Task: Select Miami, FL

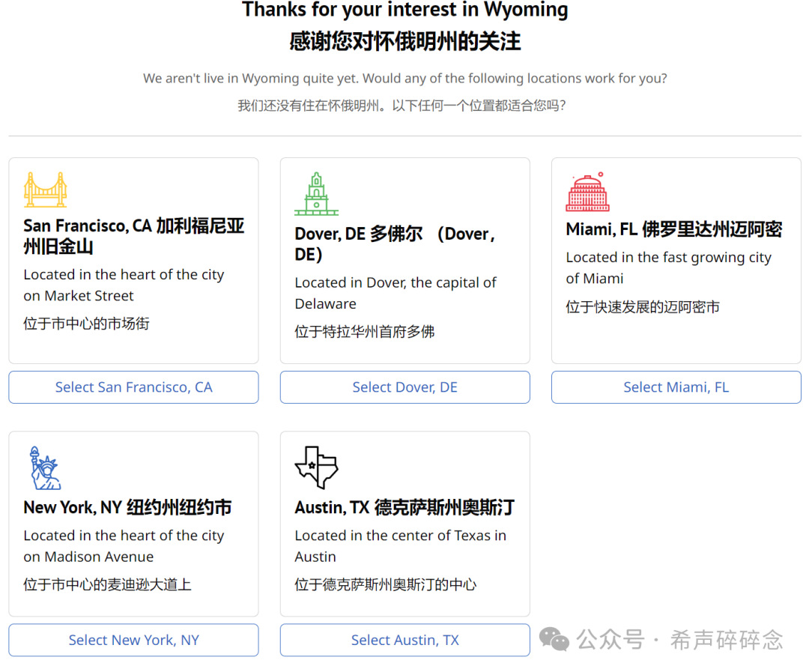Action: coord(676,387)
